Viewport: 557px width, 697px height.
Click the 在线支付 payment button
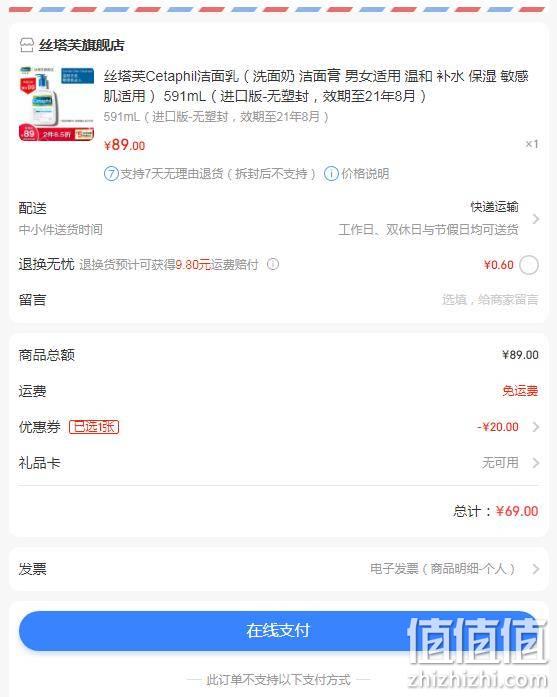pyautogui.click(x=278, y=630)
